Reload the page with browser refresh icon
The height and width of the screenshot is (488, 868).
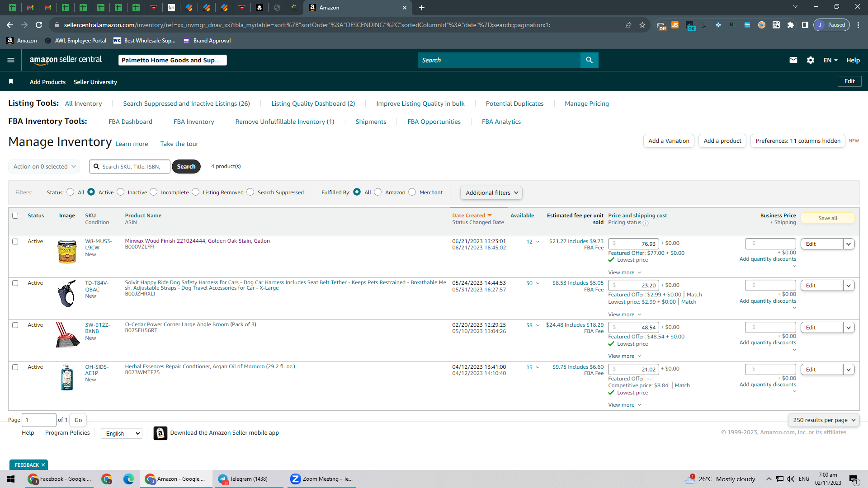point(39,25)
